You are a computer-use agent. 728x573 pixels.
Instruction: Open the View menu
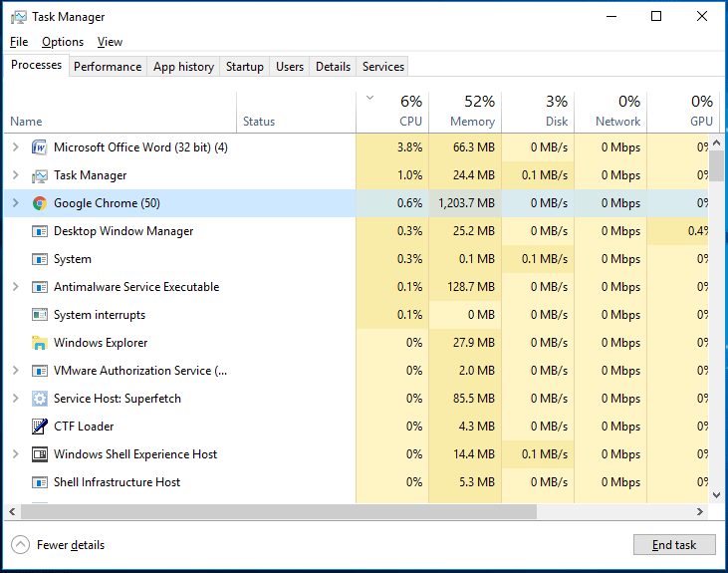click(110, 42)
